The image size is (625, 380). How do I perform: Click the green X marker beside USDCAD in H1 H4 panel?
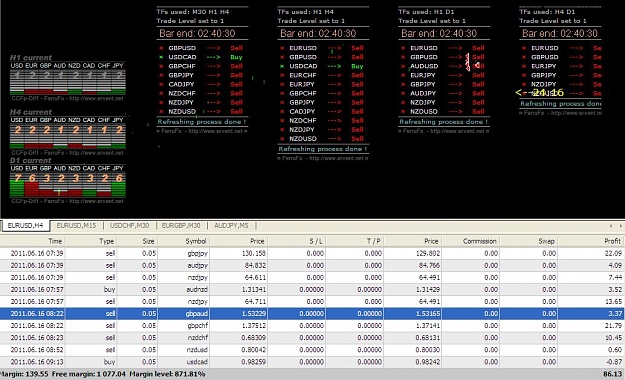pyautogui.click(x=282, y=66)
